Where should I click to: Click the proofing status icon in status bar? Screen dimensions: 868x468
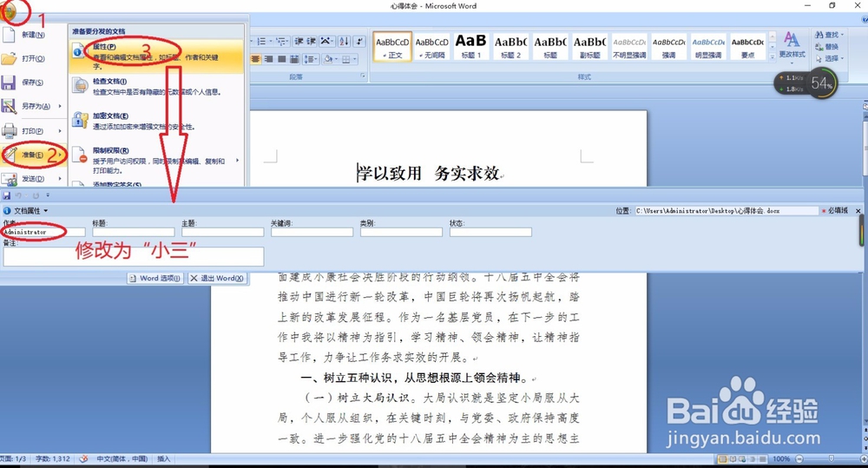(83, 458)
